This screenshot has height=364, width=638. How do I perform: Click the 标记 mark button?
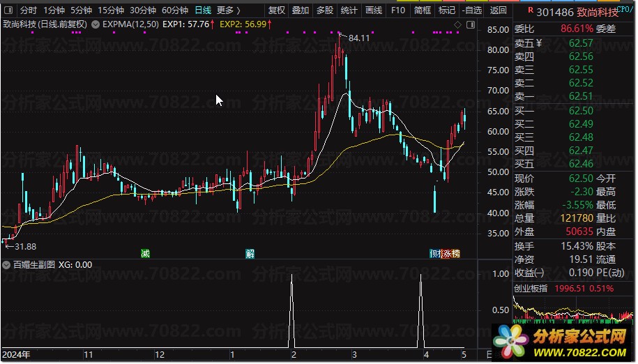point(447,10)
